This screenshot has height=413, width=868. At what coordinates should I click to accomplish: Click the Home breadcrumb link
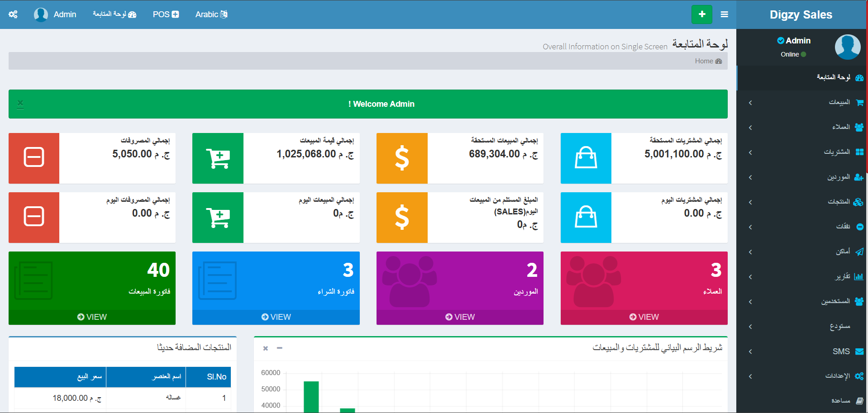click(x=708, y=61)
